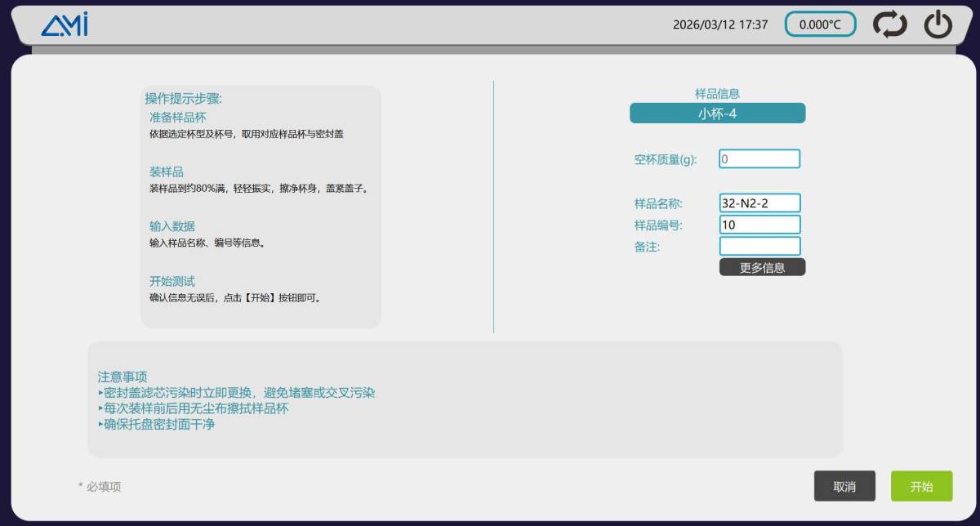
Task: Click the date and time 2026/03/12 17:37
Action: click(720, 25)
